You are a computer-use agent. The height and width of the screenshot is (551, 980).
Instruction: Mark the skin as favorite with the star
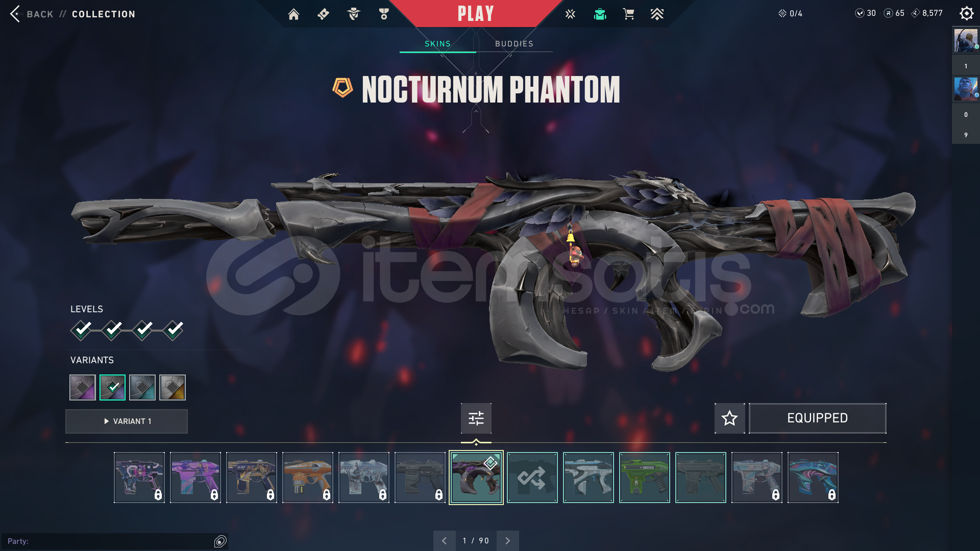point(729,418)
